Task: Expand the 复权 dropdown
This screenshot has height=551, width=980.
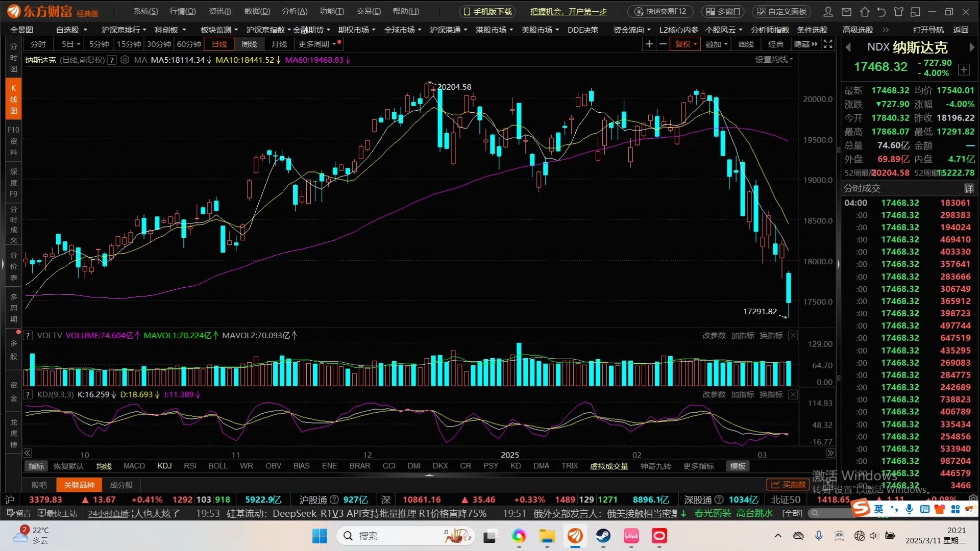Action: coord(685,44)
